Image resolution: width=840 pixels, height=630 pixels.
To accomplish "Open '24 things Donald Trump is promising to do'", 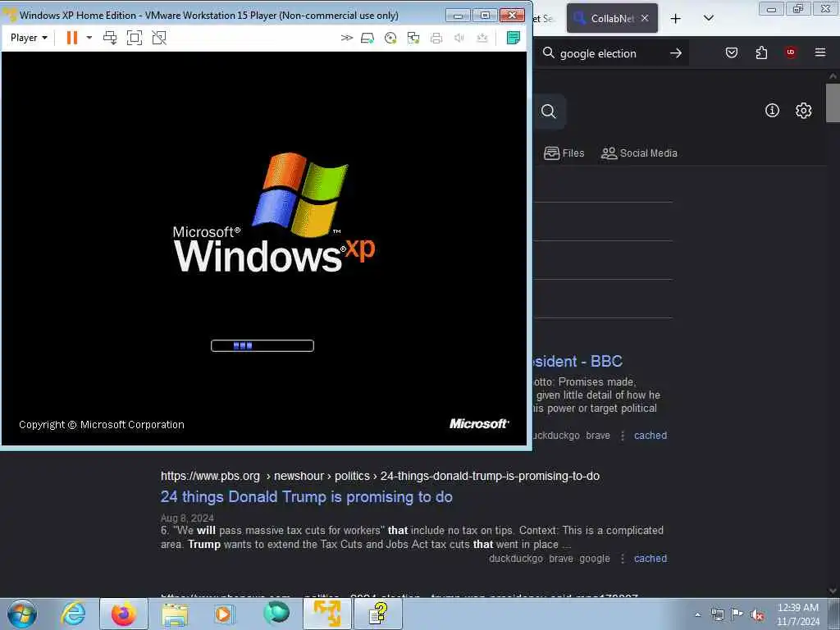I will [307, 496].
